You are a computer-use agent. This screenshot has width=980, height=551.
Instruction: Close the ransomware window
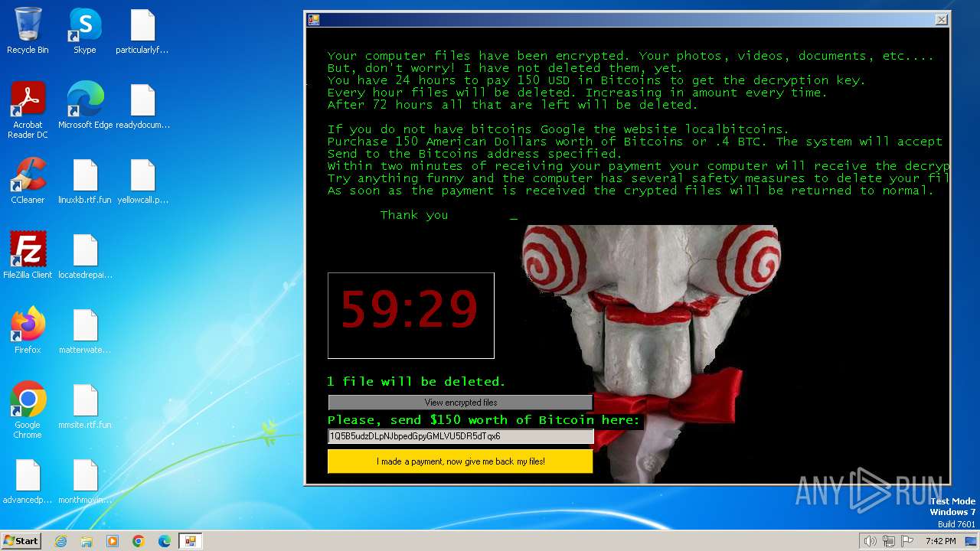(x=942, y=20)
